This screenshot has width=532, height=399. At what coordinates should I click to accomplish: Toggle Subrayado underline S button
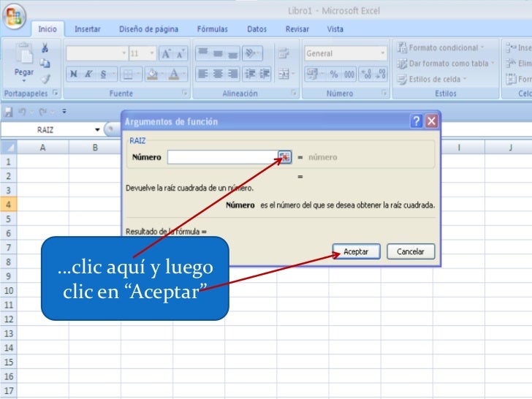tap(104, 74)
